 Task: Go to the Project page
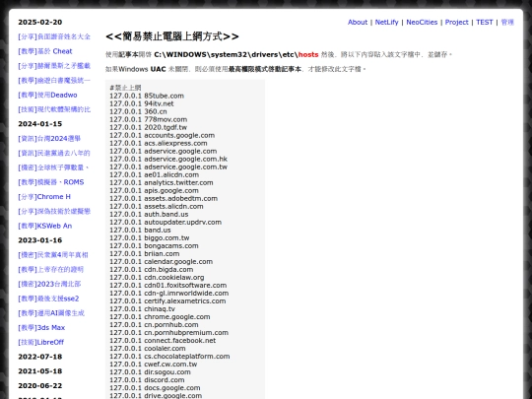[x=456, y=22]
